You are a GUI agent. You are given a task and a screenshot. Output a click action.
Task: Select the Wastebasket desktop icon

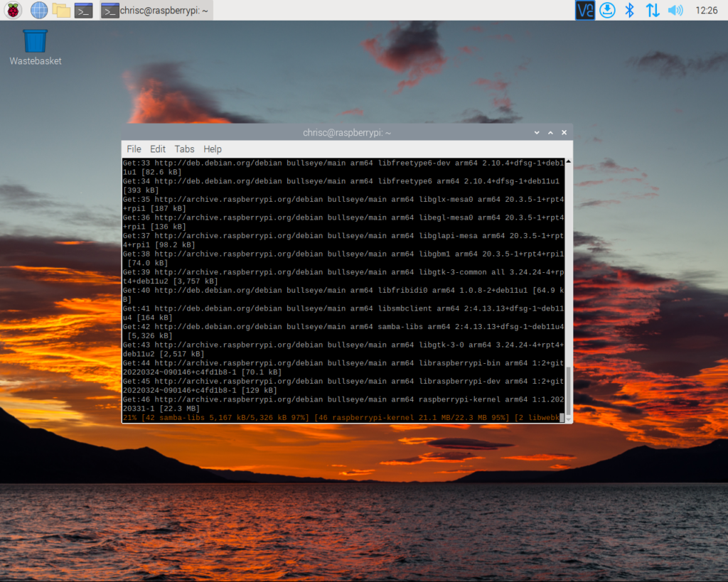point(36,48)
